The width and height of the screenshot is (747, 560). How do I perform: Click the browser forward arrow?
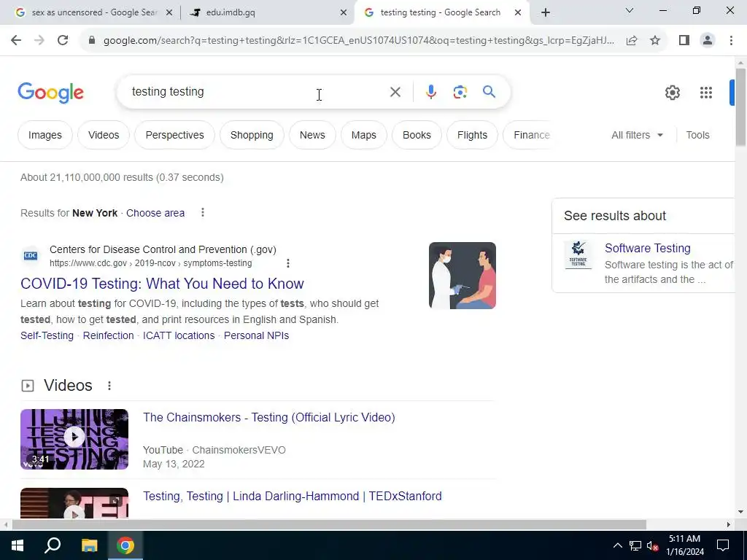click(x=39, y=41)
